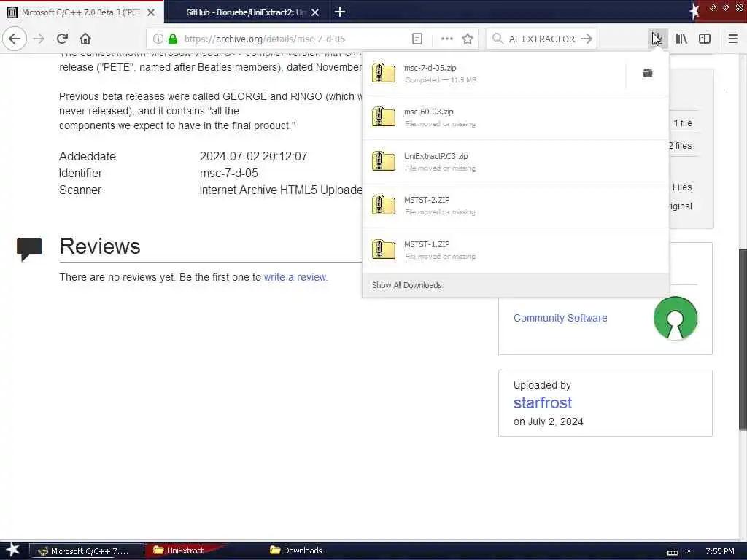Select msc-7-d-05.zip download entry
747x560 pixels.
(494, 74)
